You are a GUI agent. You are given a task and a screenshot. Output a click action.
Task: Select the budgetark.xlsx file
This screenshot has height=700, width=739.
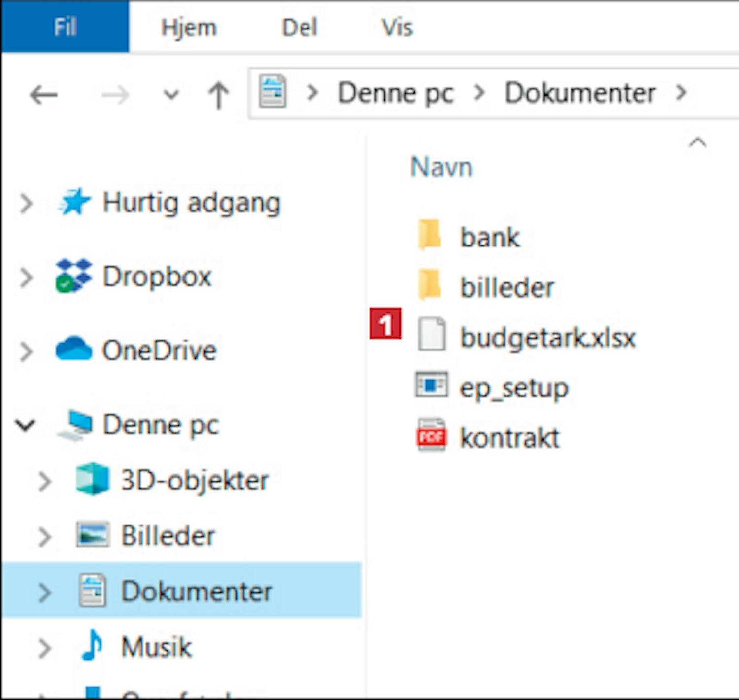[x=547, y=338]
